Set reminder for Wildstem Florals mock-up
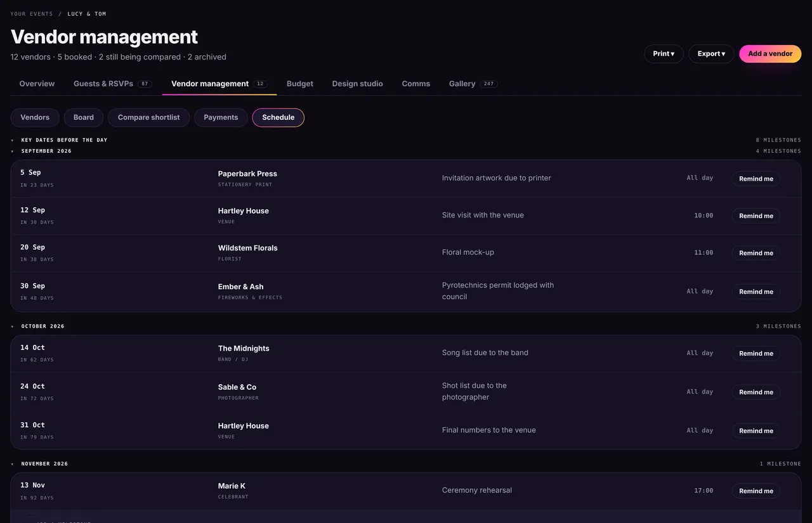This screenshot has height=523, width=812. [756, 253]
